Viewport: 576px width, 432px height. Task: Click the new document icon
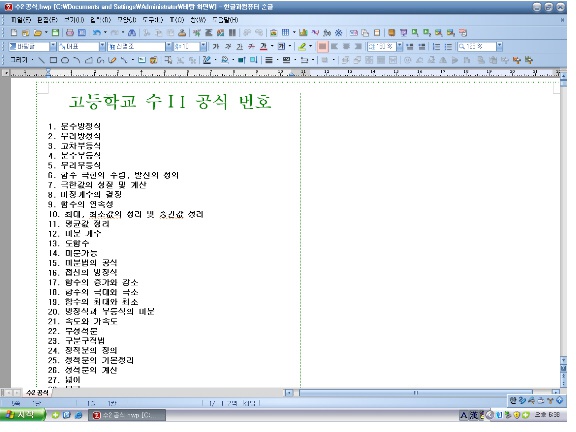pyautogui.click(x=14, y=33)
